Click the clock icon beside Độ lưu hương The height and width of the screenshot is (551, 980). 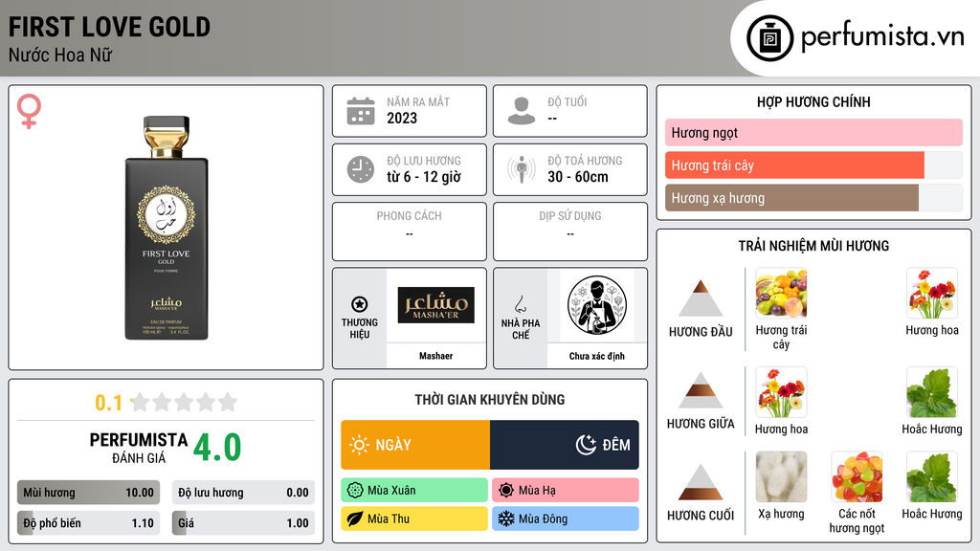tap(361, 169)
